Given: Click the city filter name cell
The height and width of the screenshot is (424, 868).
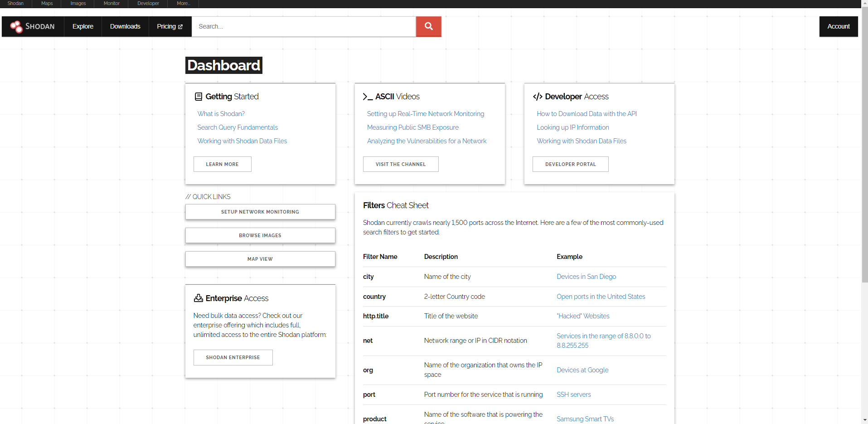Looking at the screenshot, I should pos(368,277).
